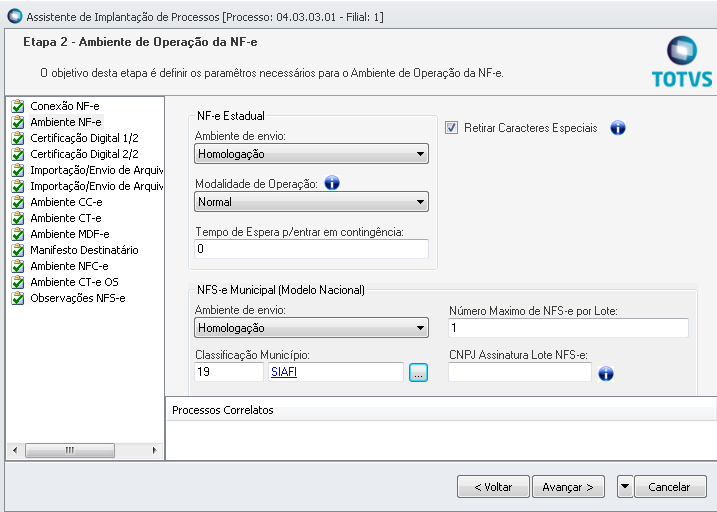Open Certificação Digital 2/2 step
This screenshot has height=512, width=717.
point(84,154)
